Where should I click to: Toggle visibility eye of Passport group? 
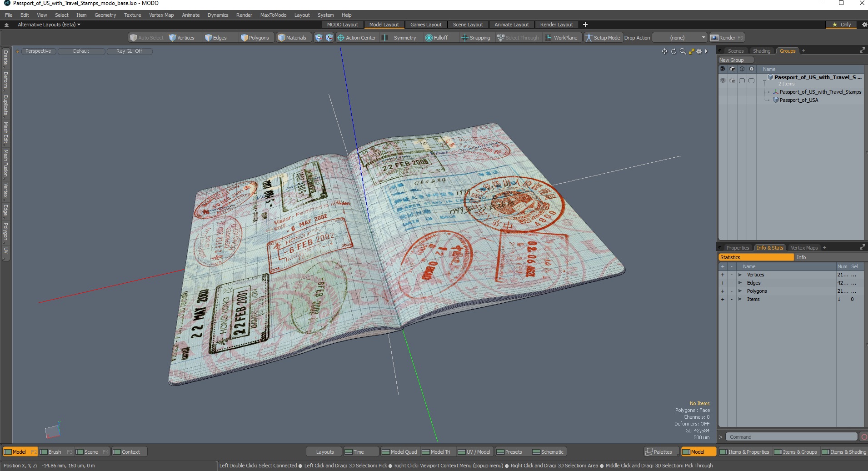(x=723, y=80)
